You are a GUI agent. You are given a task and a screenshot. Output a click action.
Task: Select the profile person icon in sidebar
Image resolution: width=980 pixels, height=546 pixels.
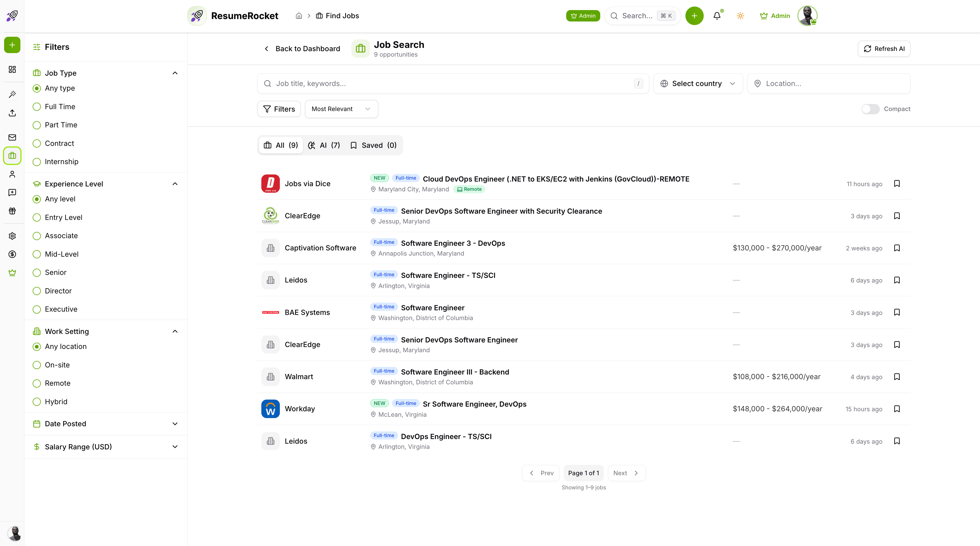click(x=12, y=174)
